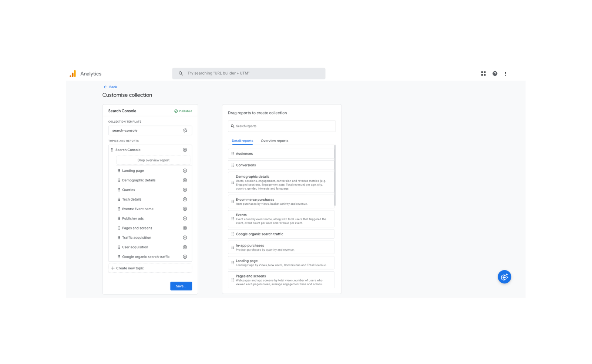
Task: Click the drag handle on the Audiences card
Action: 232,154
